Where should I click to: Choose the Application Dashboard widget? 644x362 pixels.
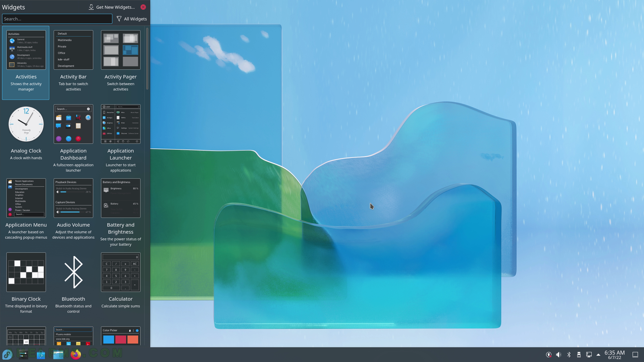click(x=73, y=137)
